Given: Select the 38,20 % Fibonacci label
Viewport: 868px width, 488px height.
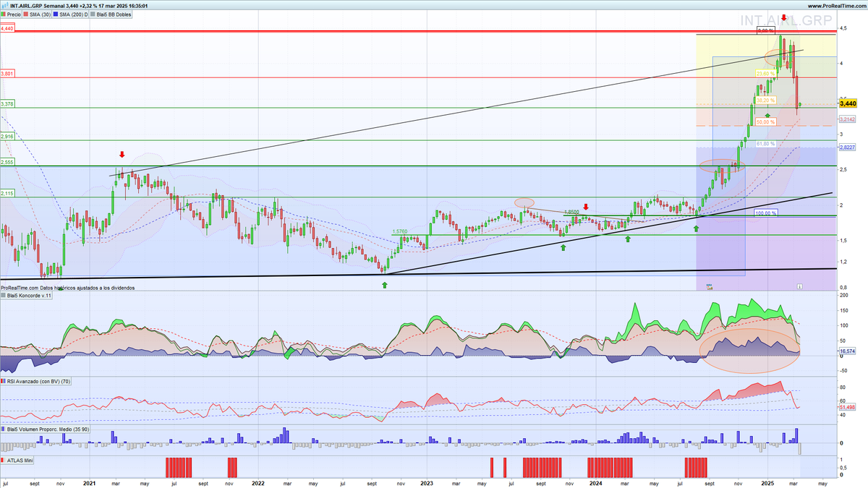Looking at the screenshot, I should pyautogui.click(x=765, y=100).
